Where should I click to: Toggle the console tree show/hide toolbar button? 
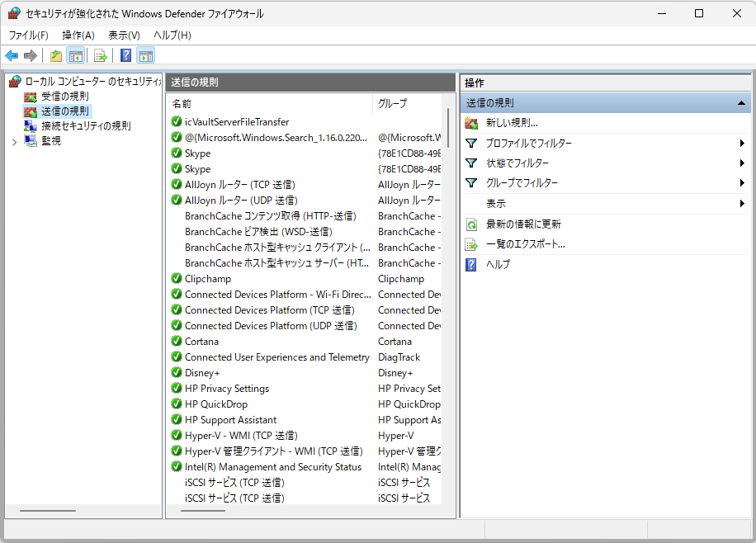(76, 56)
